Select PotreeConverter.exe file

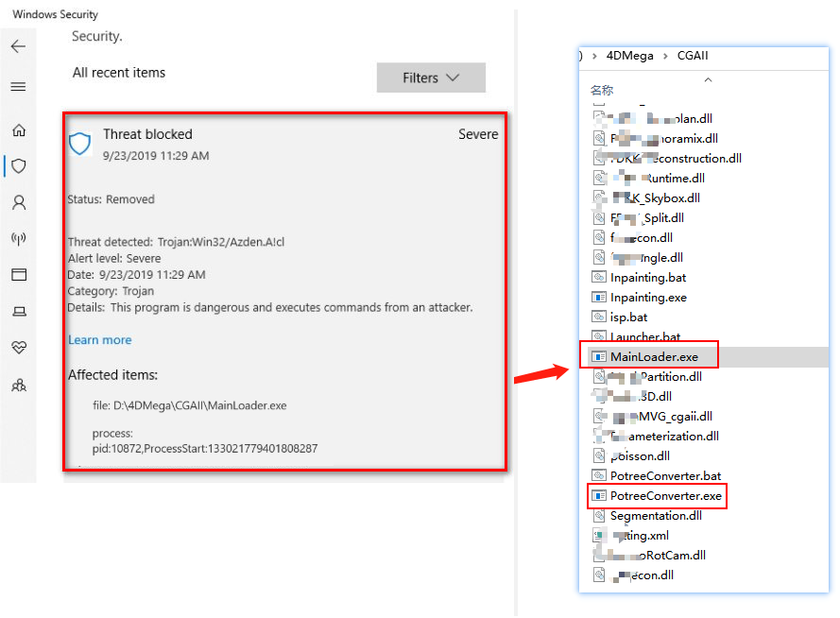tap(665, 496)
